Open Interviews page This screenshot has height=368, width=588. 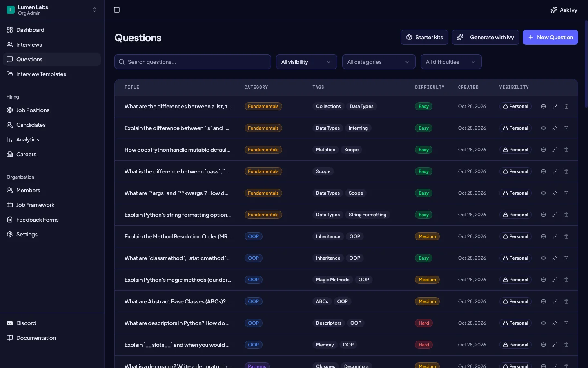[x=52, y=45]
